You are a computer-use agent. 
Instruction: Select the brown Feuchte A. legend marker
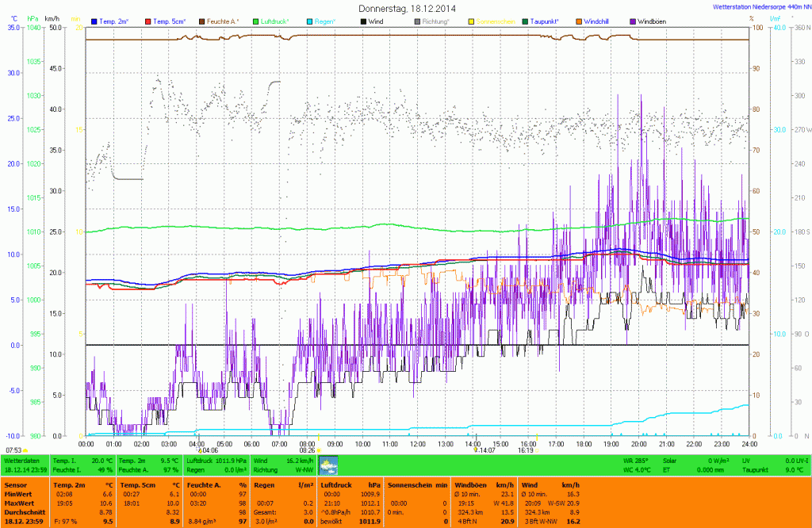[201, 21]
